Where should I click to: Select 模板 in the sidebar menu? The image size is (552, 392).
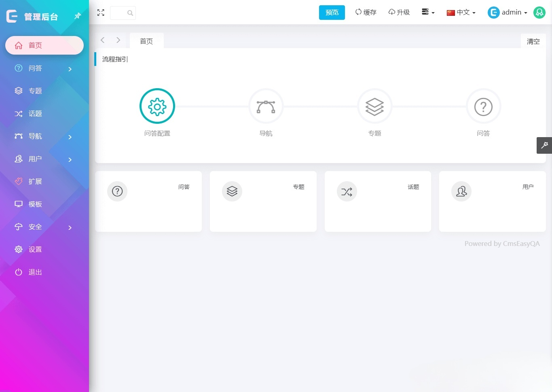click(35, 204)
